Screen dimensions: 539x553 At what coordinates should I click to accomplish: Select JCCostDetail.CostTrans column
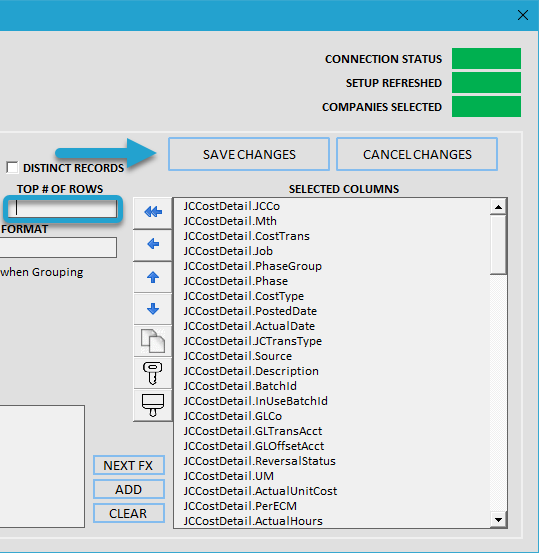pyautogui.click(x=247, y=236)
